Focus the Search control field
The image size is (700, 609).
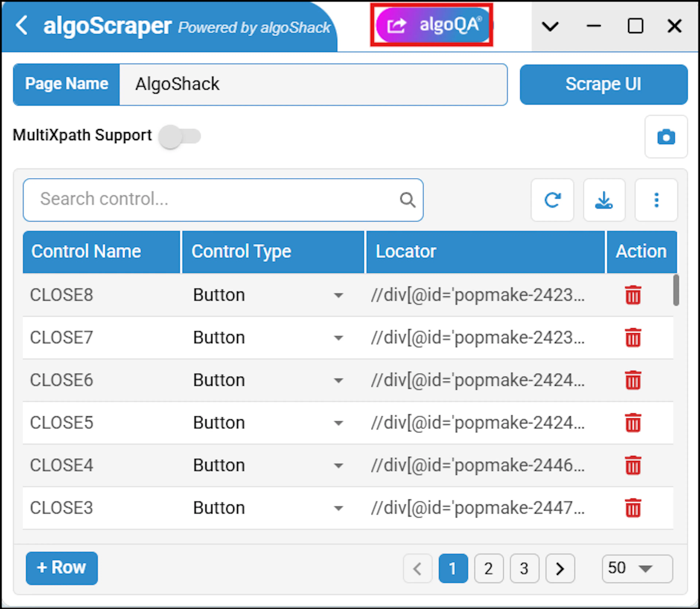(223, 200)
